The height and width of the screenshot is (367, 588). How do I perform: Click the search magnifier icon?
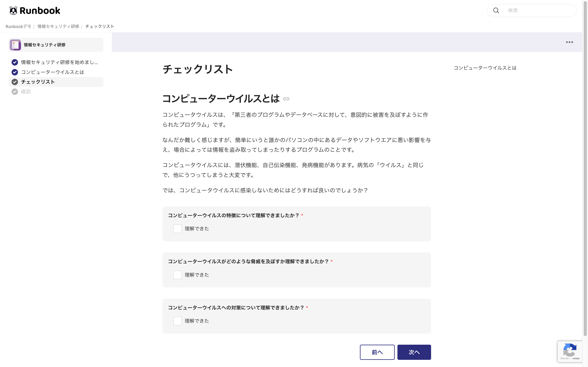(x=496, y=10)
